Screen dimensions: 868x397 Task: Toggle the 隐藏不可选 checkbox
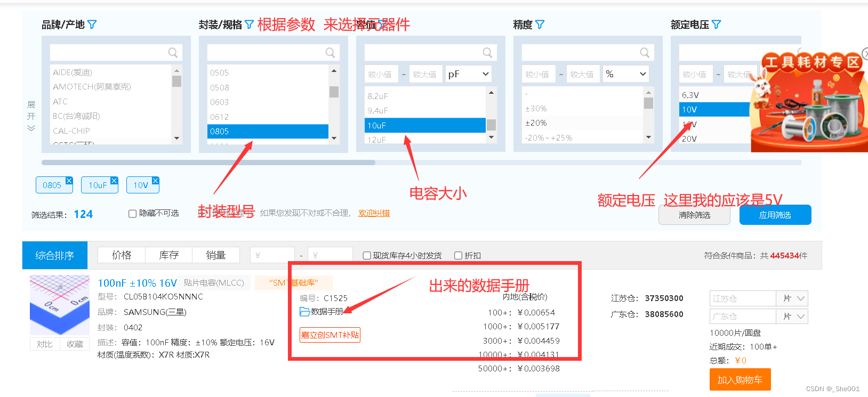[133, 214]
